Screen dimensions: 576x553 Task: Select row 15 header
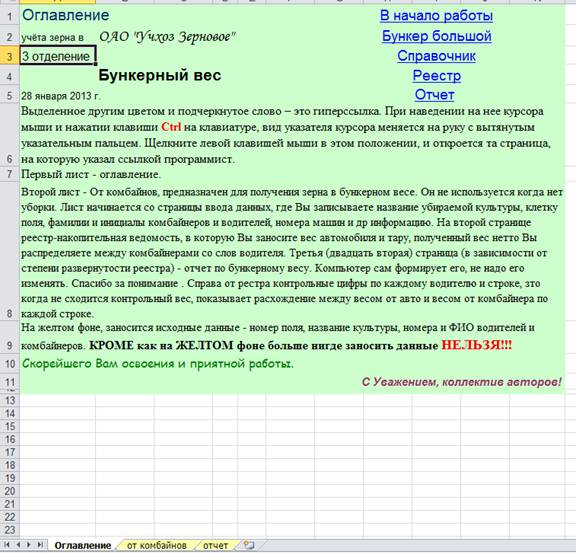(10, 426)
